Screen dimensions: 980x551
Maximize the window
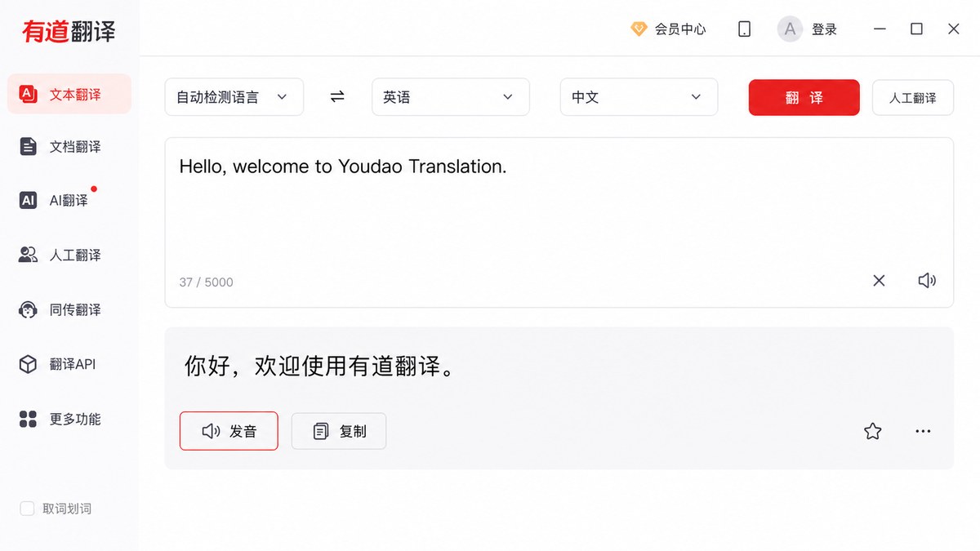[916, 29]
